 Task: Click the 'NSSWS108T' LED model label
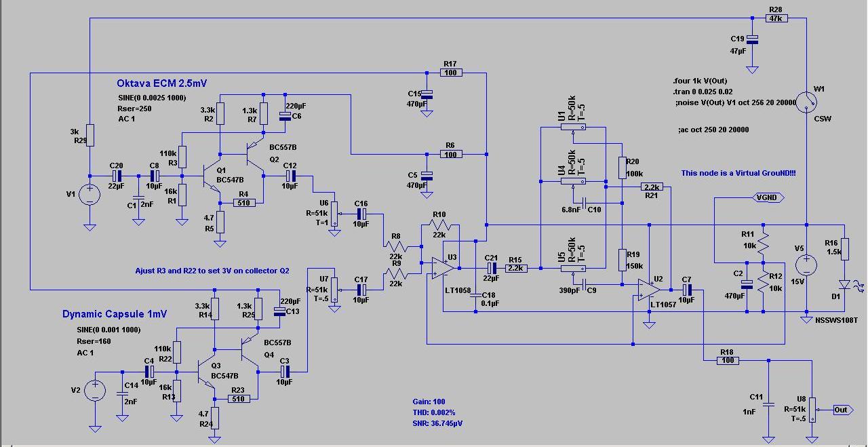[x=836, y=319]
